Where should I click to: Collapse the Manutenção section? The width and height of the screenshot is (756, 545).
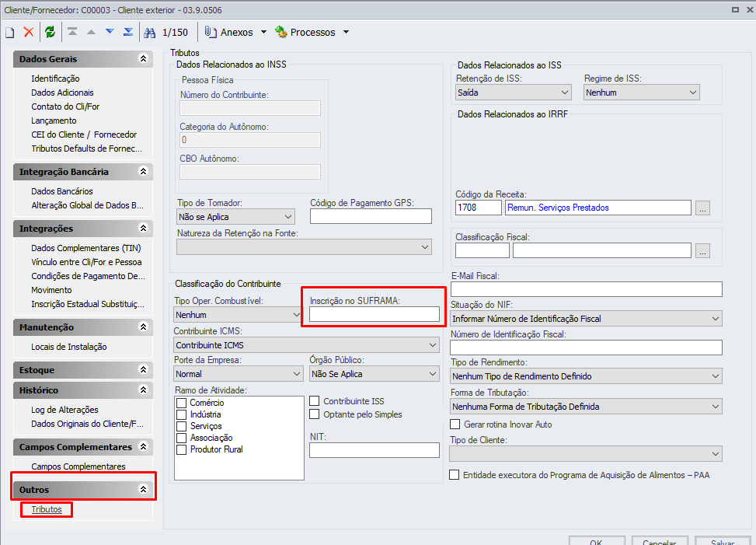click(143, 327)
